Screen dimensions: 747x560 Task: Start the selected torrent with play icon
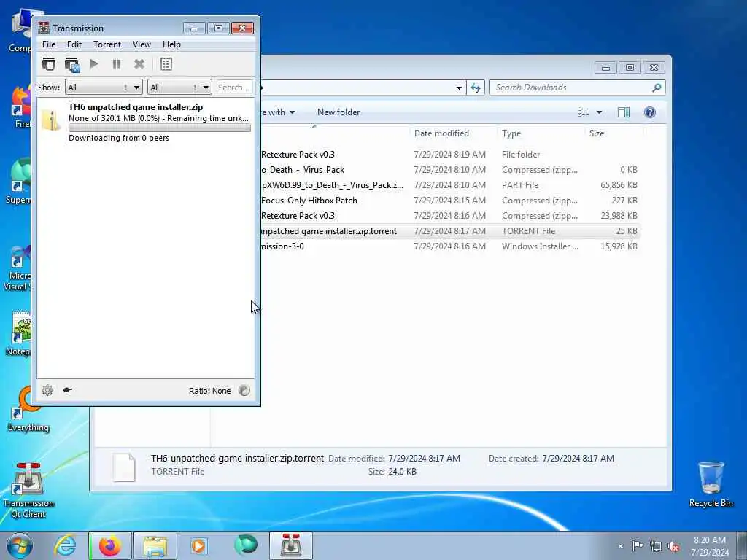pos(94,64)
